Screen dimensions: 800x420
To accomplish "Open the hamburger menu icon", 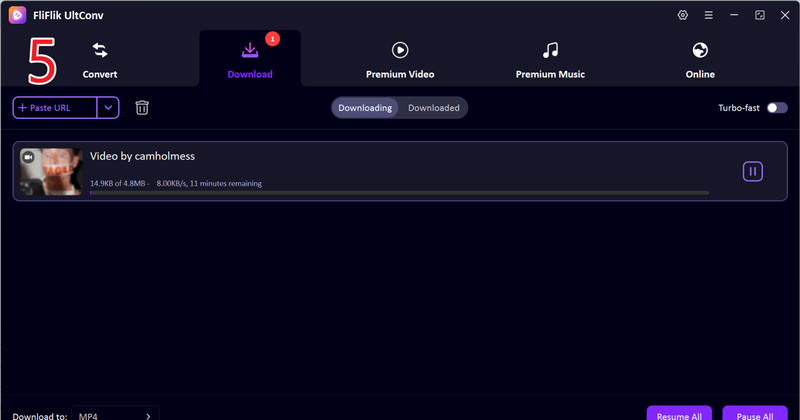I will [x=709, y=15].
